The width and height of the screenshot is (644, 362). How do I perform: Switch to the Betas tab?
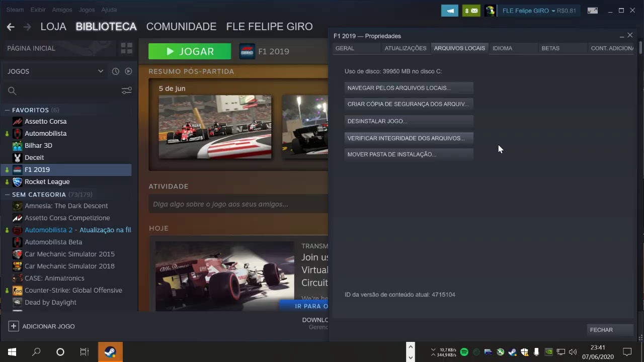tap(562, 48)
